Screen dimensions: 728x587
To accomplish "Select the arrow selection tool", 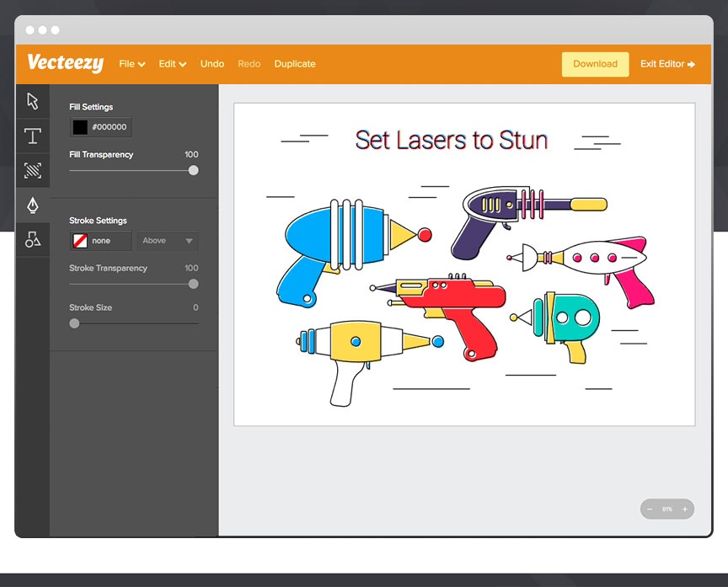I will [x=33, y=101].
